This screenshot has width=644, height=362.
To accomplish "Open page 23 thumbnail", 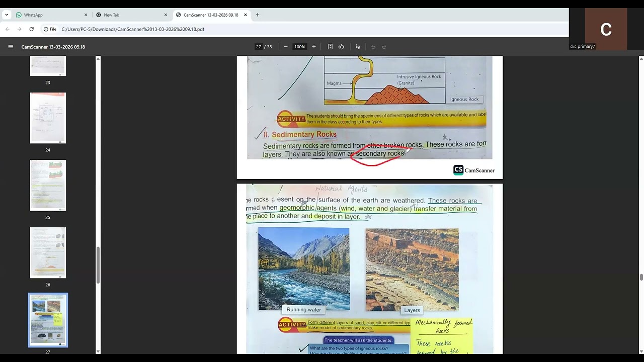I will click(48, 66).
